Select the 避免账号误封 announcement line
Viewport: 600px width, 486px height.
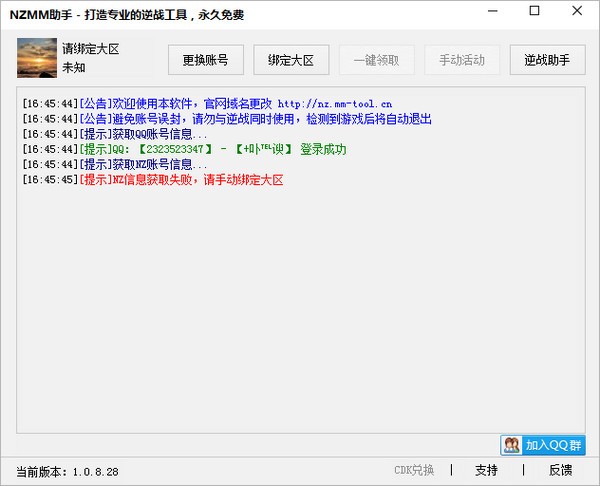pos(227,119)
